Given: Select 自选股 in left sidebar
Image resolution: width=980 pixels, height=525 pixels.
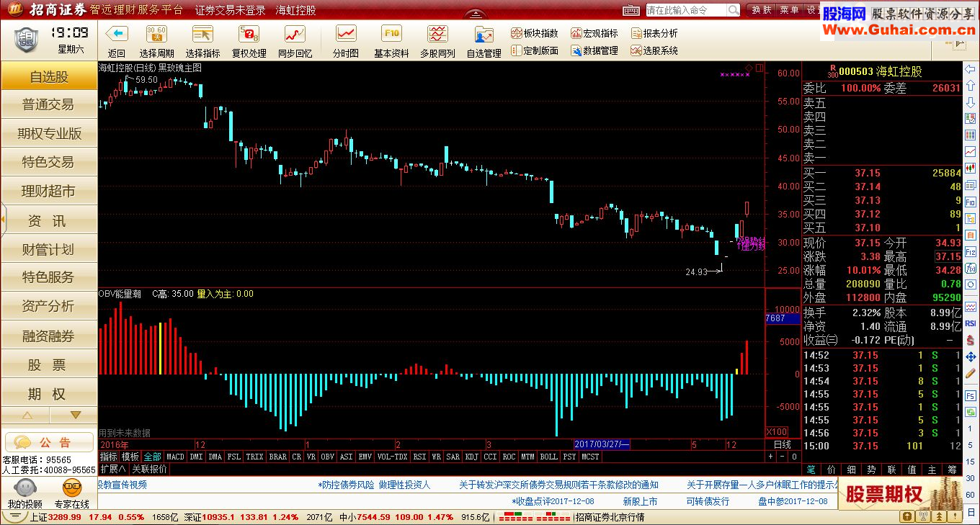Looking at the screenshot, I should (x=49, y=76).
